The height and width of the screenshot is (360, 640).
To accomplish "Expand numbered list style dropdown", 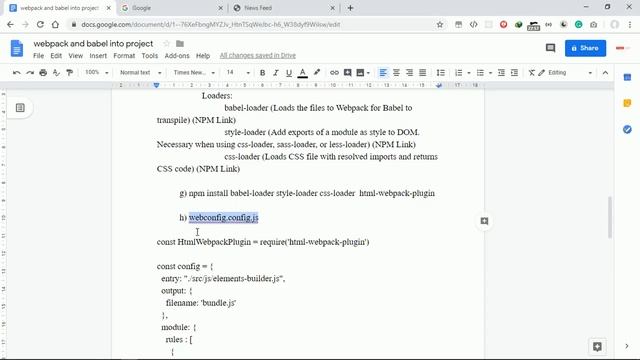I will point(469,73).
